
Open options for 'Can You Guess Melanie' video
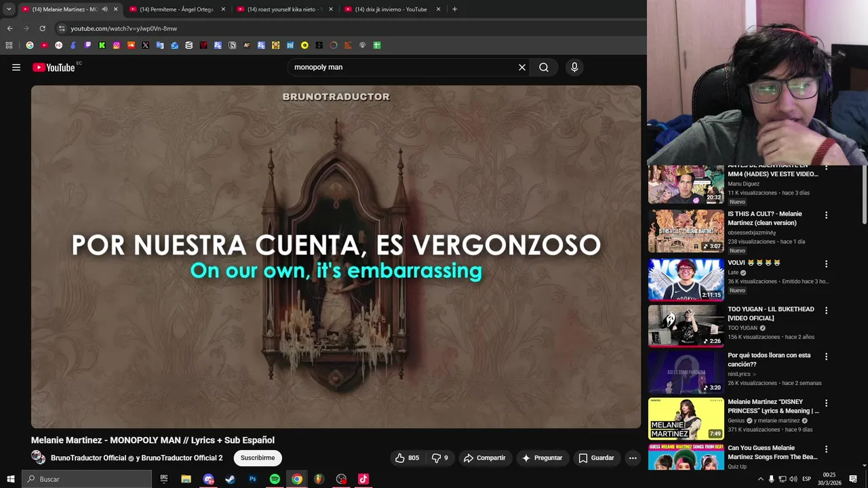826,449
